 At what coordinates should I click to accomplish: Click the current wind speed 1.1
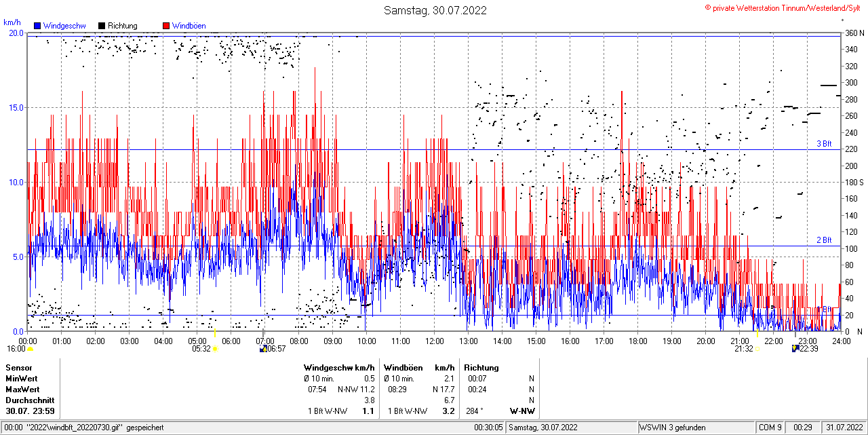pyautogui.click(x=368, y=411)
